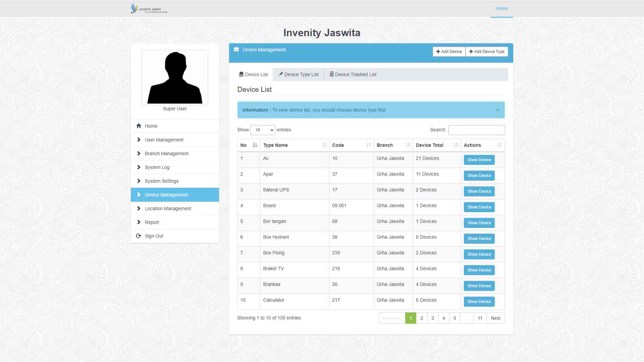Dismiss the Information alert banner
644x362 pixels.
click(497, 110)
